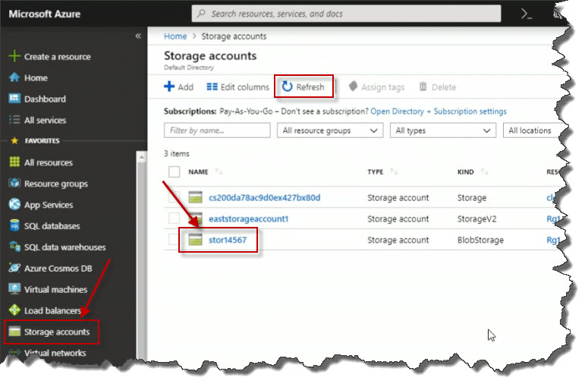Click the App Services globe icon
The image size is (588, 387).
[x=14, y=204]
